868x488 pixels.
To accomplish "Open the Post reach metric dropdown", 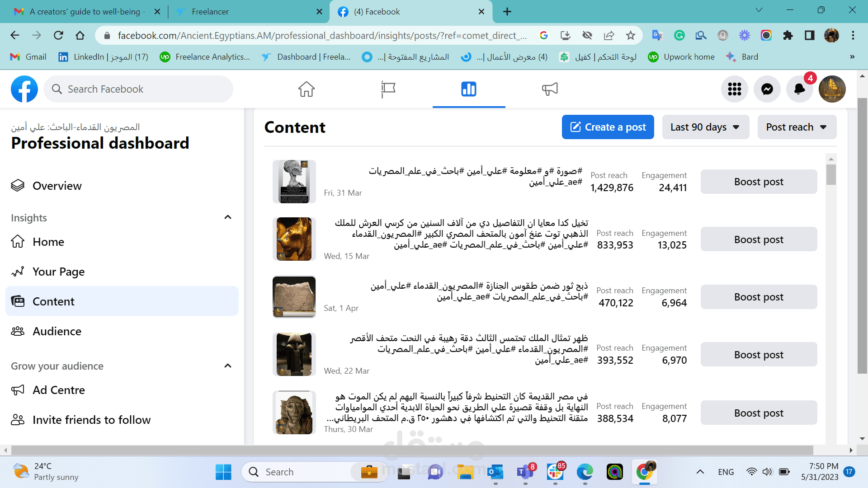I will pos(797,127).
